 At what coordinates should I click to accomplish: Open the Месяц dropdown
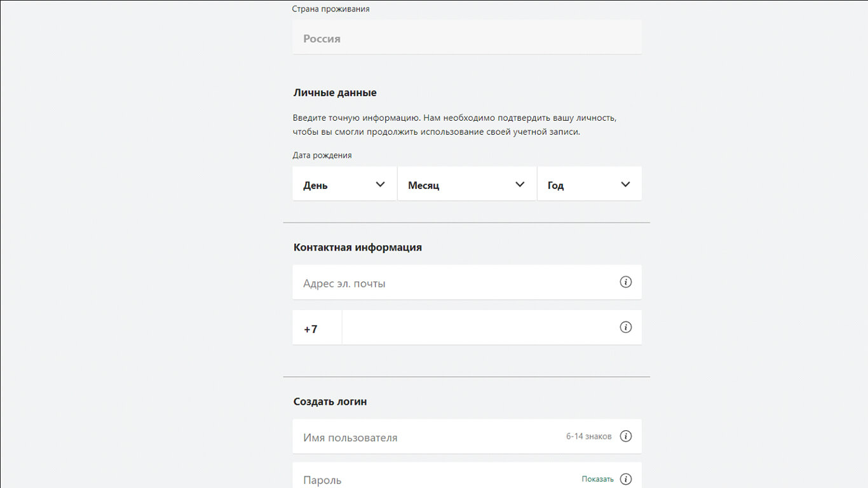(467, 184)
